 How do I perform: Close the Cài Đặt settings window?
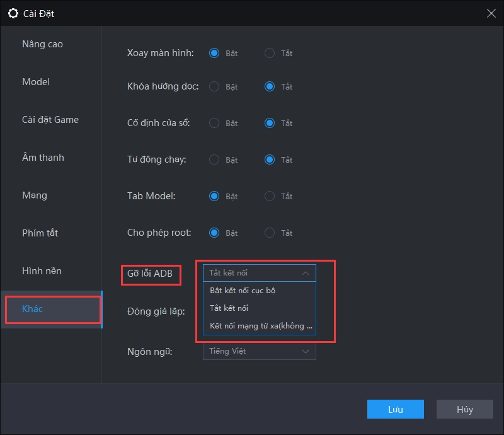[491, 13]
